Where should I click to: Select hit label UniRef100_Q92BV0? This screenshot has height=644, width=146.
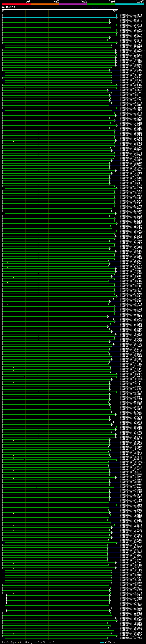[x=131, y=53]
